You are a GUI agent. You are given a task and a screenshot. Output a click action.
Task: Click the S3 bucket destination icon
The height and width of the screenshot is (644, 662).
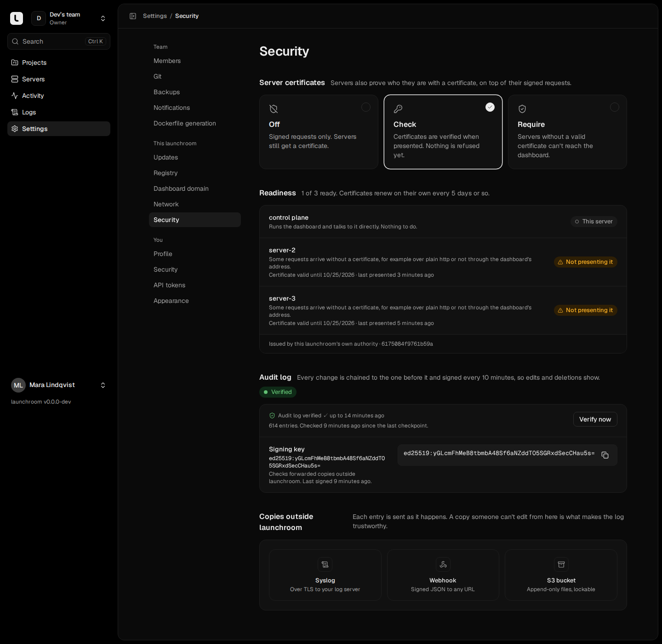561,564
